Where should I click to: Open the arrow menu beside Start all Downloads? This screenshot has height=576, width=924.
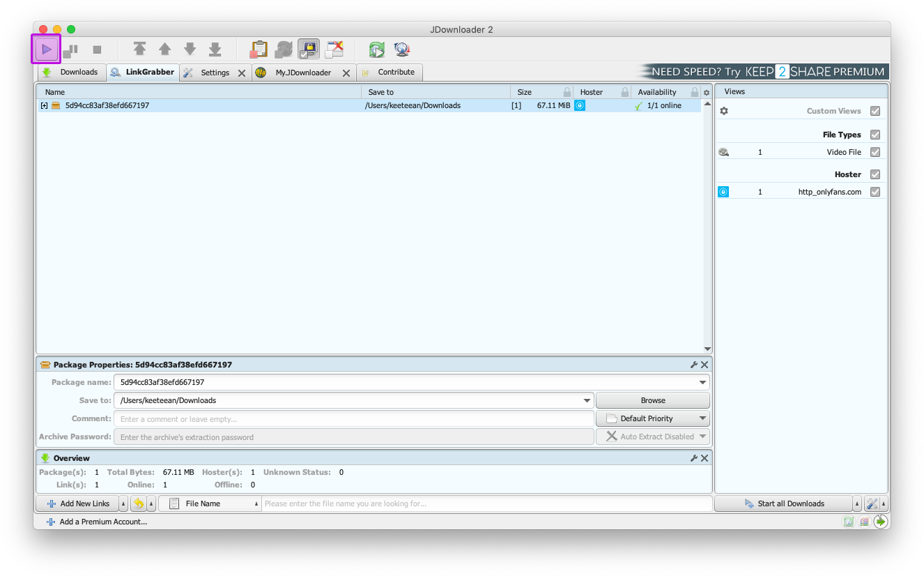point(857,503)
